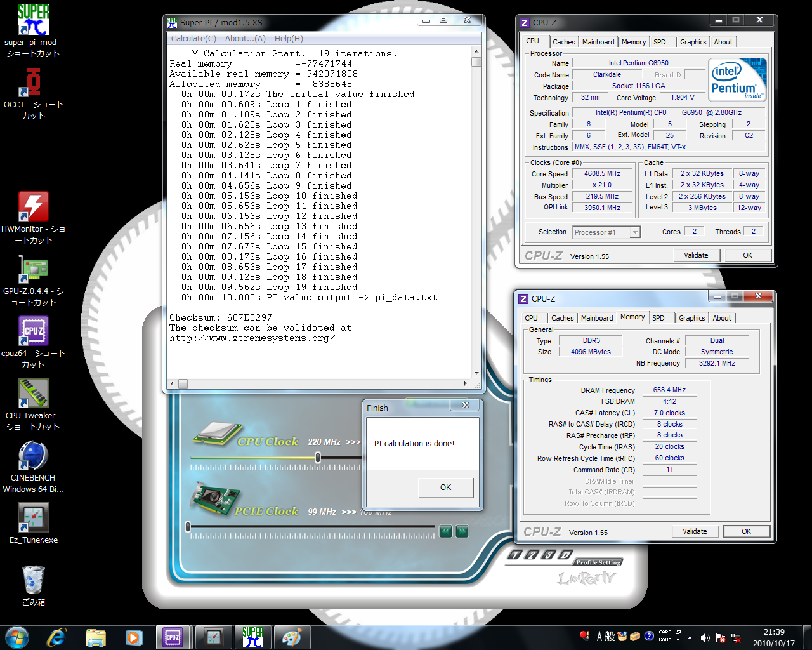Select profile 1 in EZ Tuner

click(514, 555)
